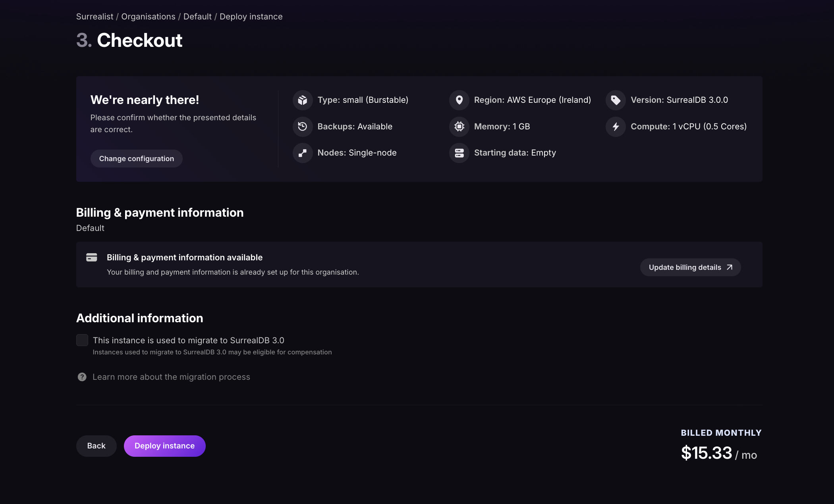The width and height of the screenshot is (834, 504).
Task: Open Learn more about the migration process
Action: (x=171, y=377)
